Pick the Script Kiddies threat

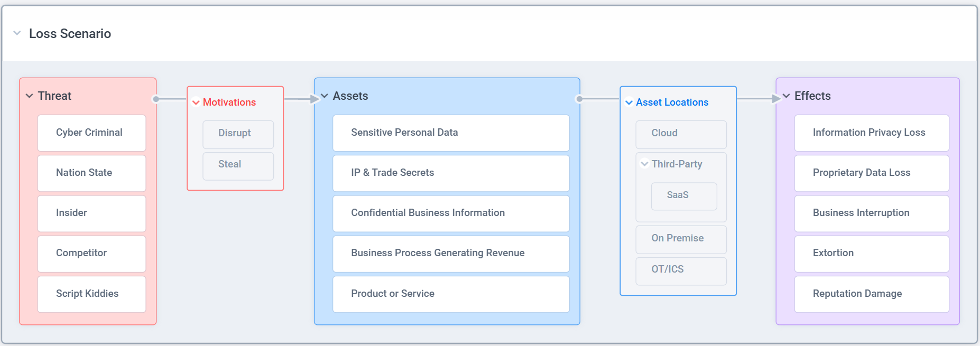pyautogui.click(x=91, y=294)
